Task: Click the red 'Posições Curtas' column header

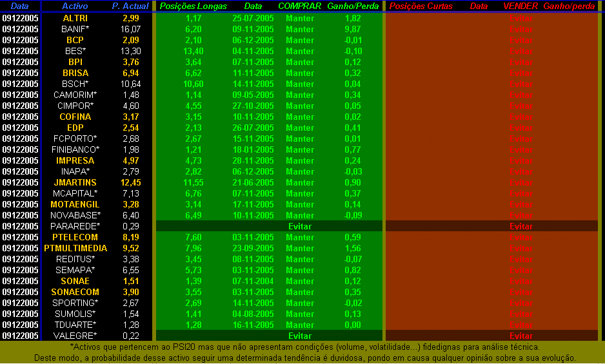Action: click(x=421, y=6)
